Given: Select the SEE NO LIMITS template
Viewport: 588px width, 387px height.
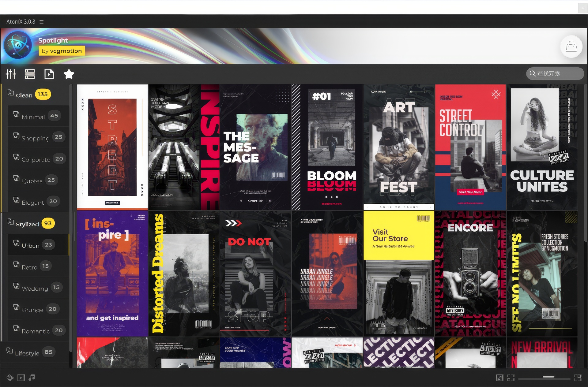Looking at the screenshot, I should [542, 274].
